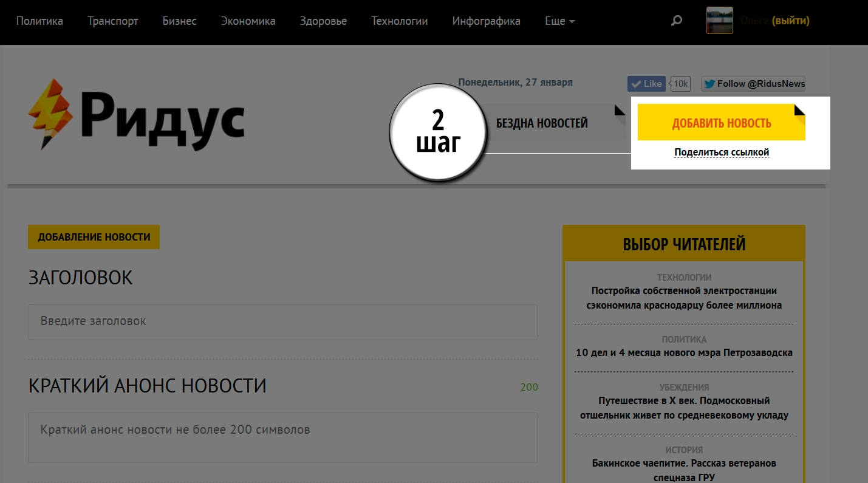Open the Инфографика section
This screenshot has width=868, height=483.
[x=486, y=21]
